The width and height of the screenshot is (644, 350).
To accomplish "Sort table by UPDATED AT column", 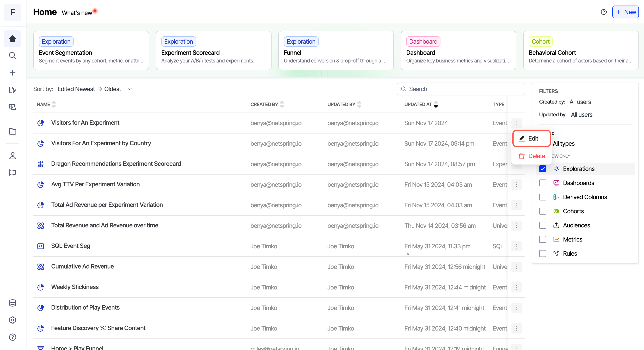I will pyautogui.click(x=421, y=104).
